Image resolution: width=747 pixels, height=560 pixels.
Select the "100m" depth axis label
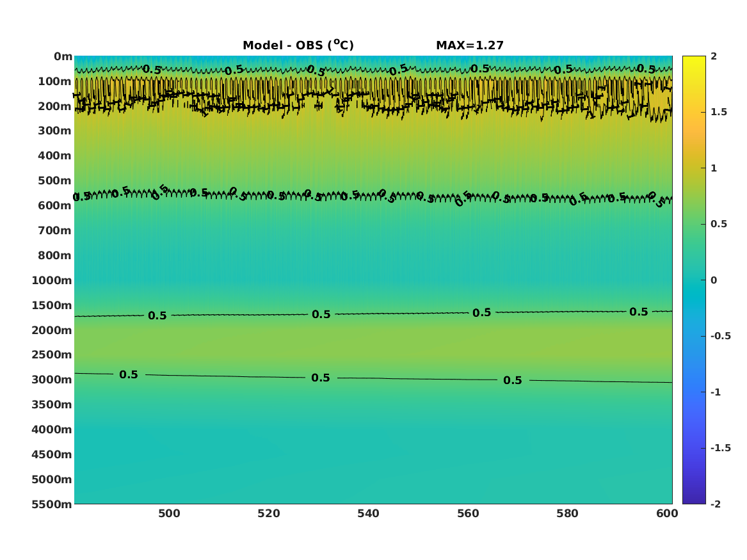[x=55, y=81]
